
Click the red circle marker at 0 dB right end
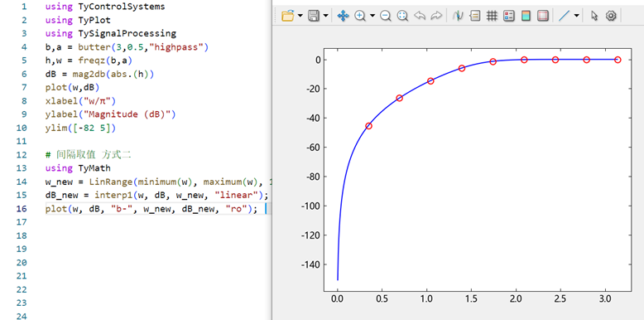click(x=618, y=60)
